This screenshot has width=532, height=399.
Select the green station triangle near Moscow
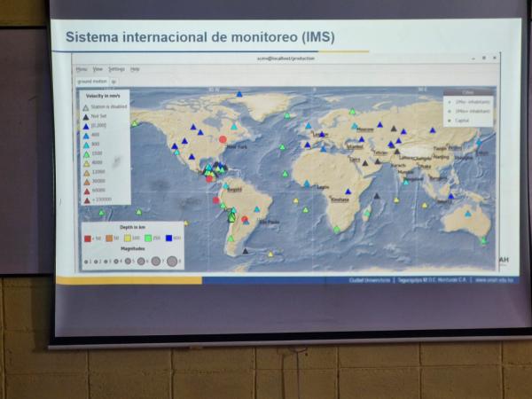tap(353, 112)
